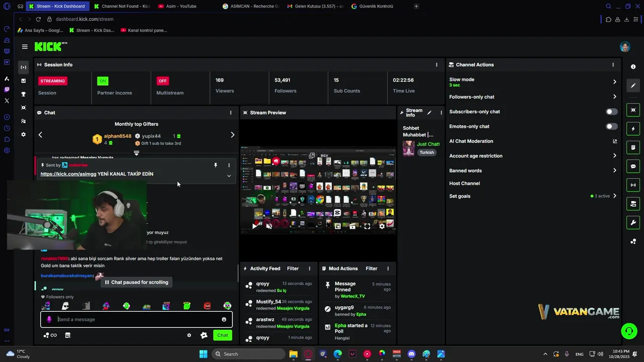Open the Kanal kontrol paneli bookmark

(143, 30)
